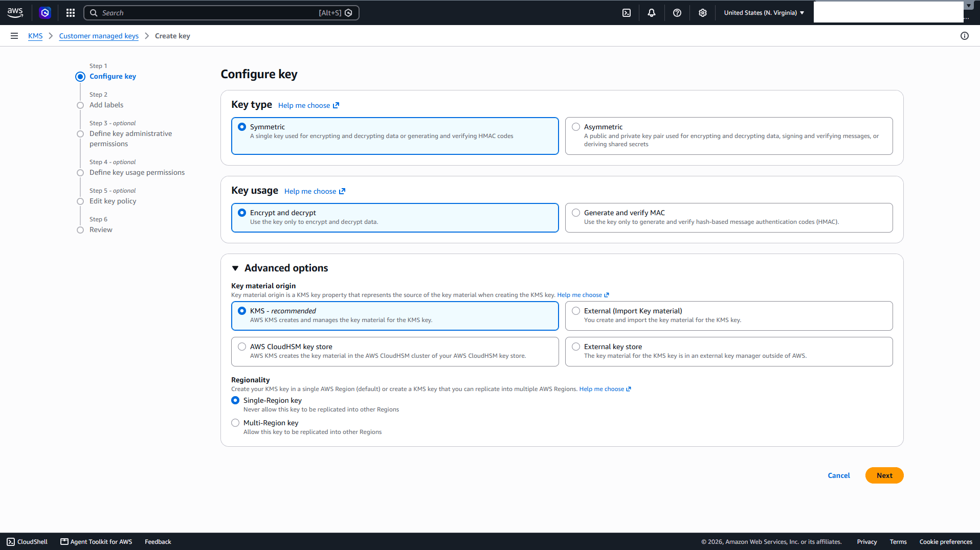
Task: Launch CloudShell from the top bar icon
Action: click(627, 13)
